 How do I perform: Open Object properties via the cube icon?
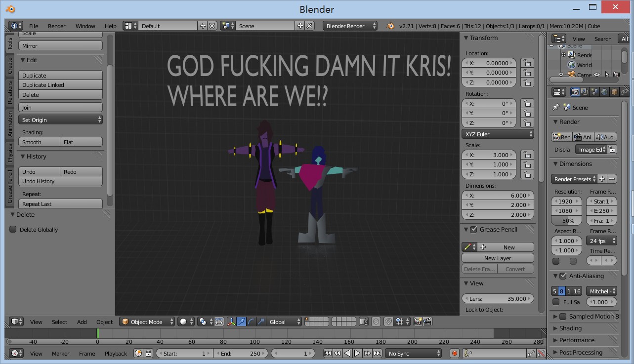[615, 92]
